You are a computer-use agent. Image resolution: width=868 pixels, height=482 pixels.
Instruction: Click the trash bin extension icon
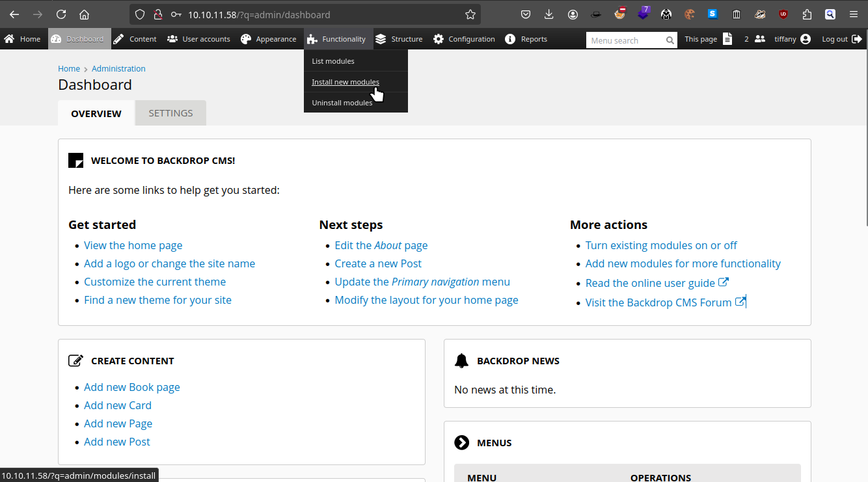coord(737,14)
